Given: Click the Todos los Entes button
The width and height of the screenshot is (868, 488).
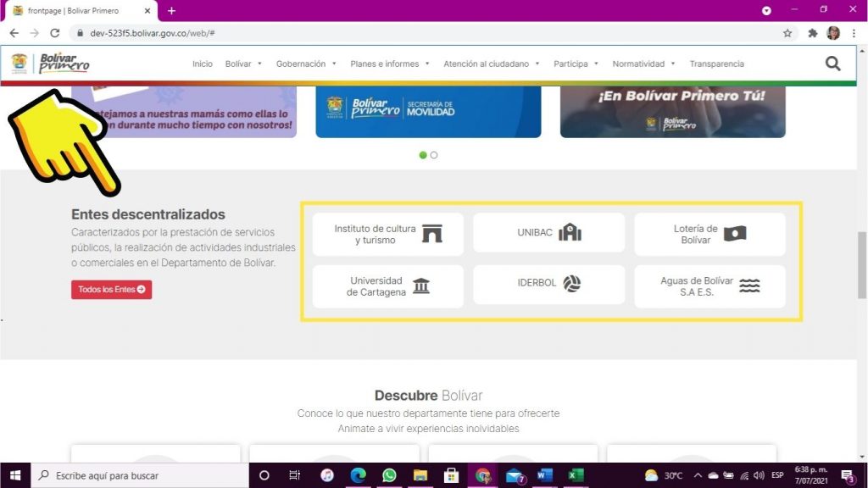Looking at the screenshot, I should click(x=111, y=290).
